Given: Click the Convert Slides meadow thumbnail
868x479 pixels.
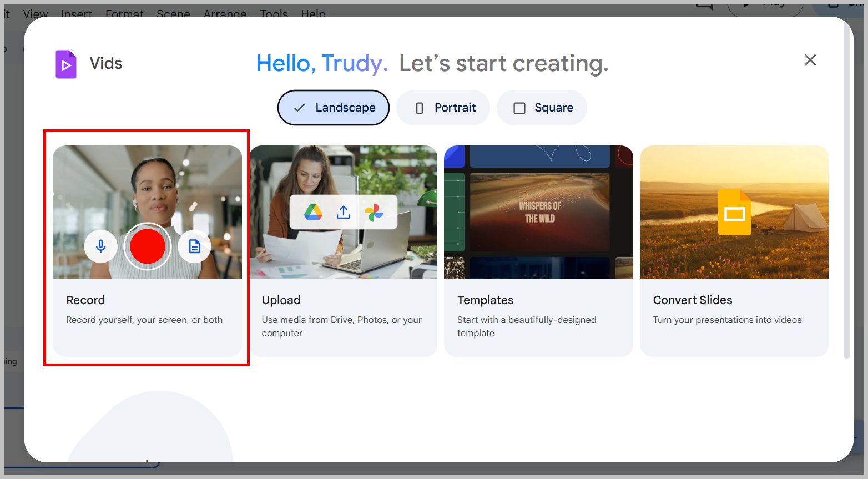Looking at the screenshot, I should pos(734,212).
